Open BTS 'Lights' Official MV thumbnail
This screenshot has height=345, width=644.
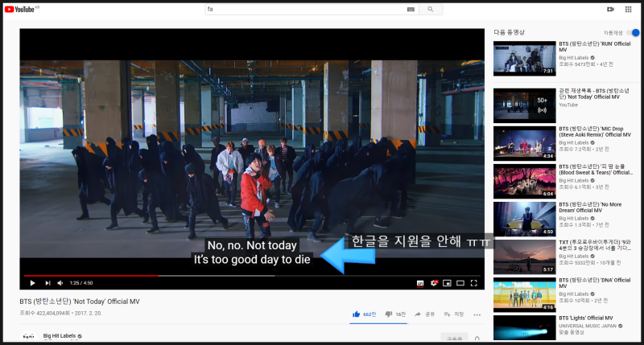click(525, 327)
